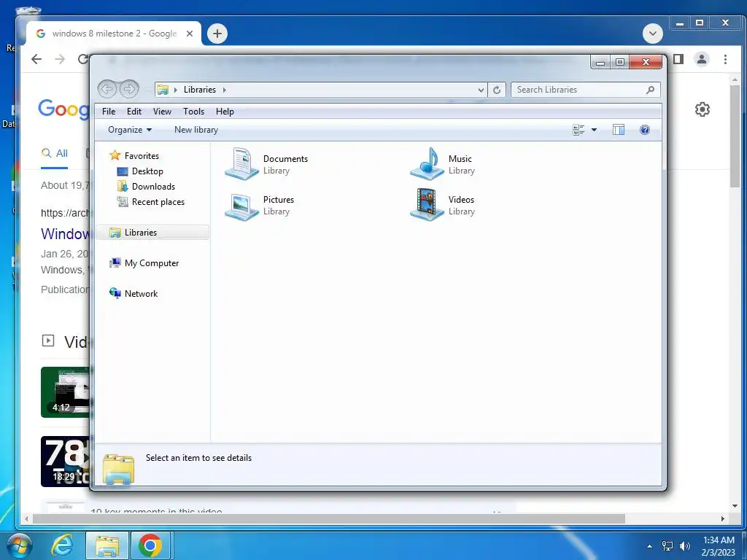747x560 pixels.
Task: Change your view icon in Explorer
Action: click(x=578, y=130)
